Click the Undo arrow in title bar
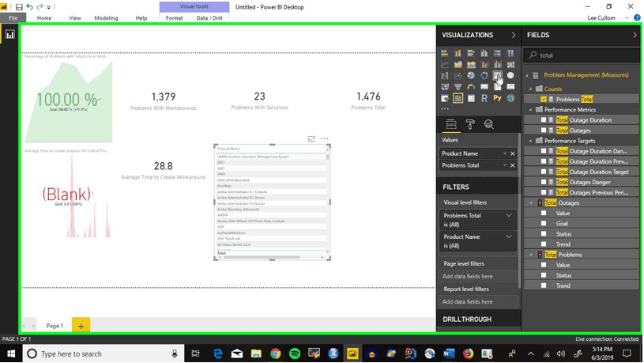Screen dimensions: 644x363 click(x=29, y=7)
